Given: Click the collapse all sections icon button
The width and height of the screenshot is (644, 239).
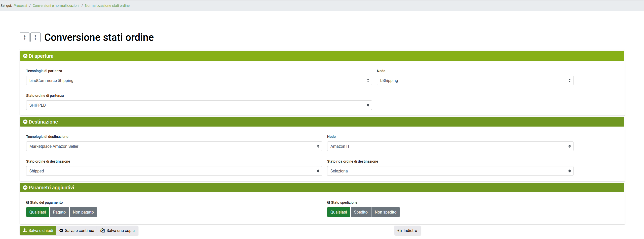Looking at the screenshot, I should click(25, 37).
